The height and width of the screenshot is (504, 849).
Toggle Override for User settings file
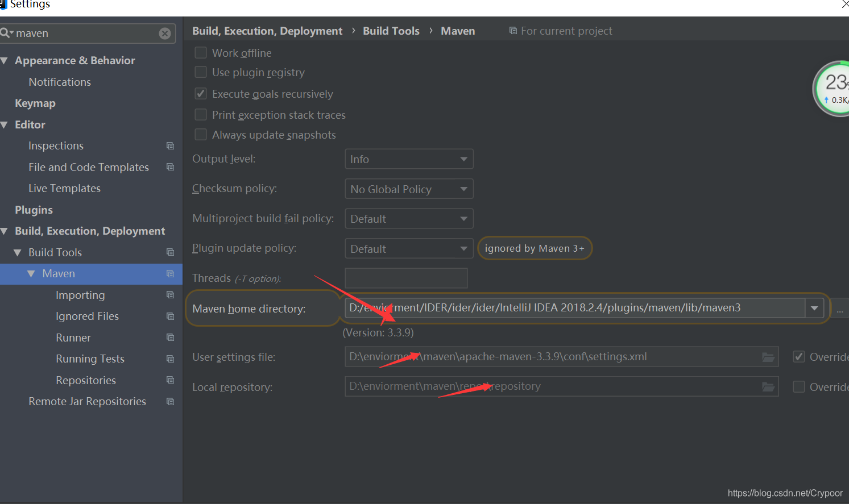tap(799, 357)
